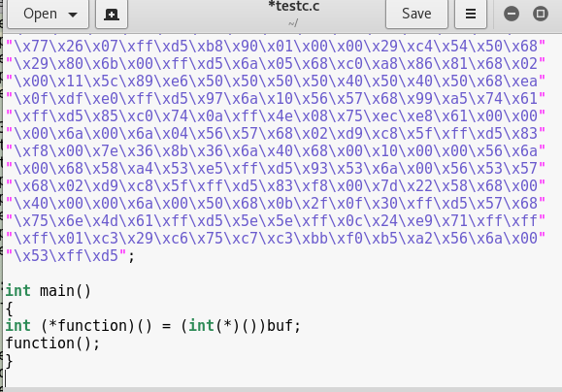Viewport: 562px width, 392px height.
Task: Click the line beginning "\x0f\xdf\xe0
Action: click(x=276, y=99)
